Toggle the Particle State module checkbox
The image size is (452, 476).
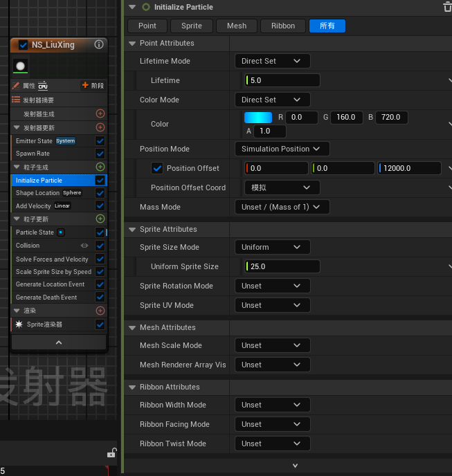coord(100,232)
